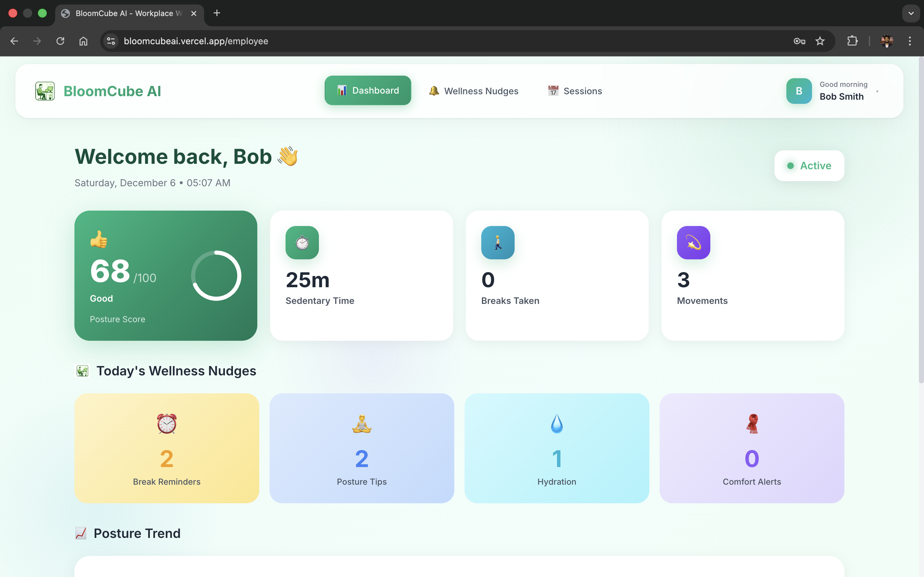924x577 pixels.
Task: Open the browser extensions puzzle icon
Action: (852, 41)
